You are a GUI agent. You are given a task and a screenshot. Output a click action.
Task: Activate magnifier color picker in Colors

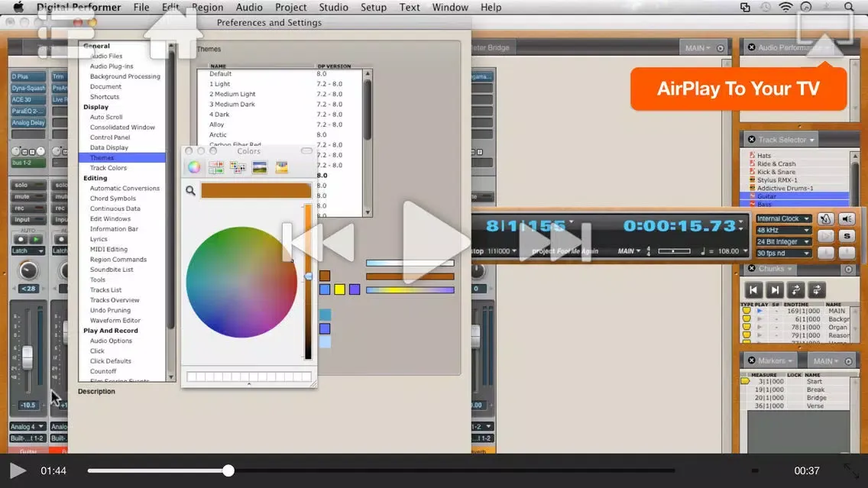(x=190, y=191)
